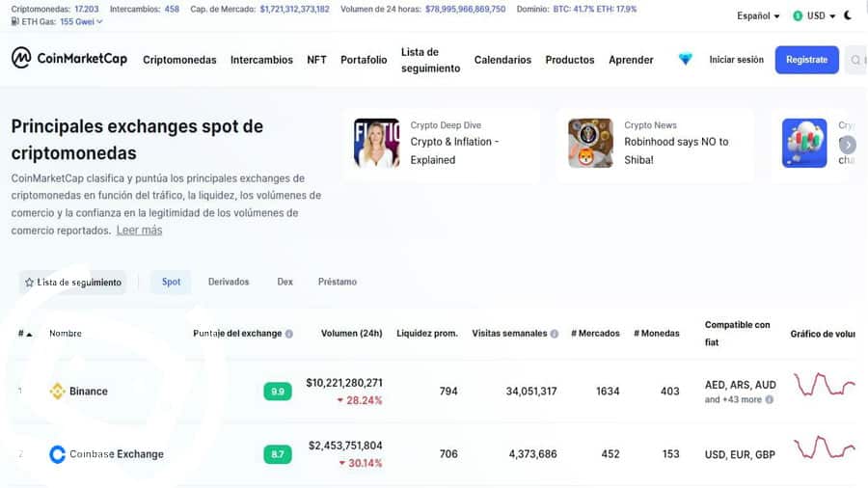Sort by # Monedas column
The width and height of the screenshot is (868, 488).
pos(657,333)
